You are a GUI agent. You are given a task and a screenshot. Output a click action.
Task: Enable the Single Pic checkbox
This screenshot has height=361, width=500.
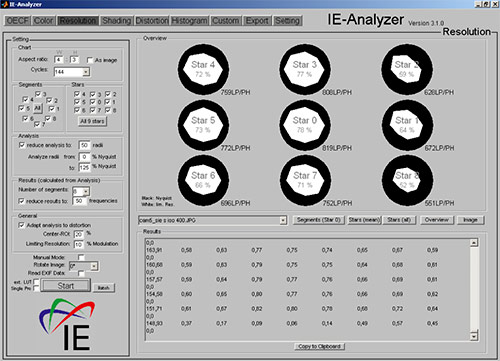[x=36, y=288]
